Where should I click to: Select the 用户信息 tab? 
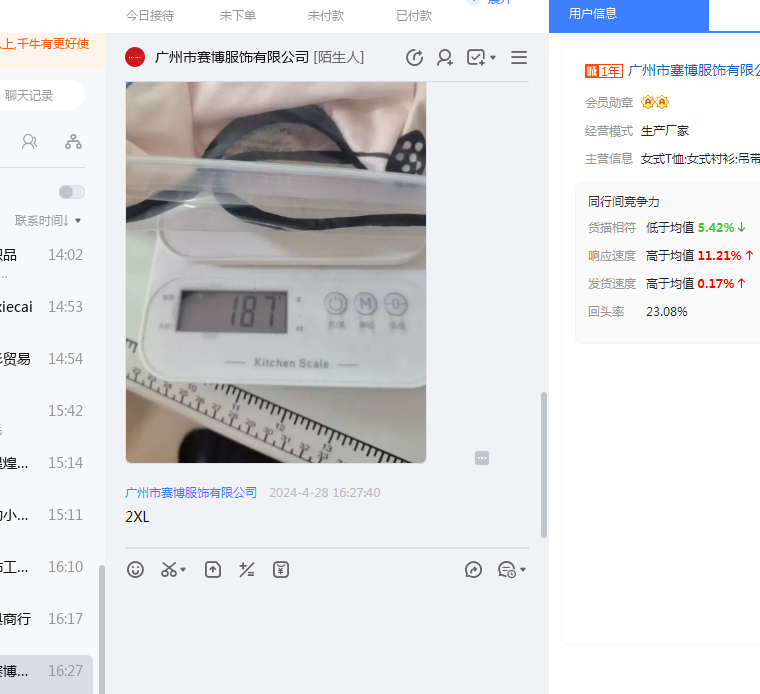click(629, 16)
